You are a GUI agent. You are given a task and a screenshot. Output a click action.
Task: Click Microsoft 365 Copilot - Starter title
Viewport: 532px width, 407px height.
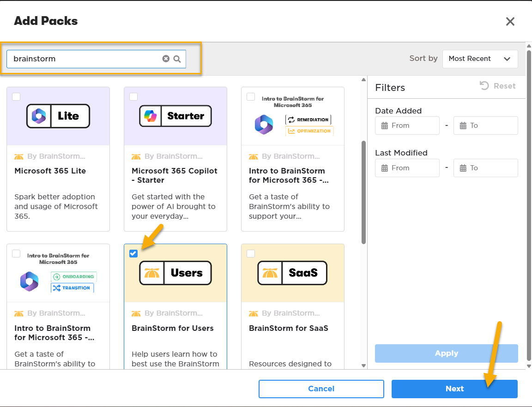pyautogui.click(x=175, y=175)
